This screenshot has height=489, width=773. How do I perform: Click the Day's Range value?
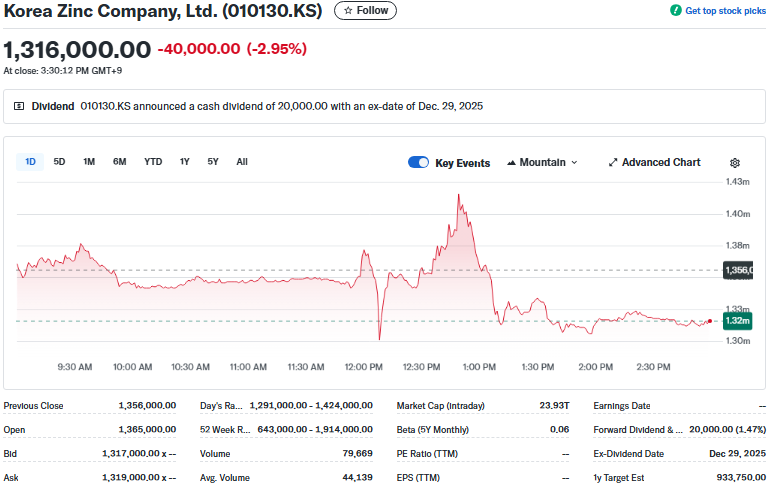pos(311,405)
